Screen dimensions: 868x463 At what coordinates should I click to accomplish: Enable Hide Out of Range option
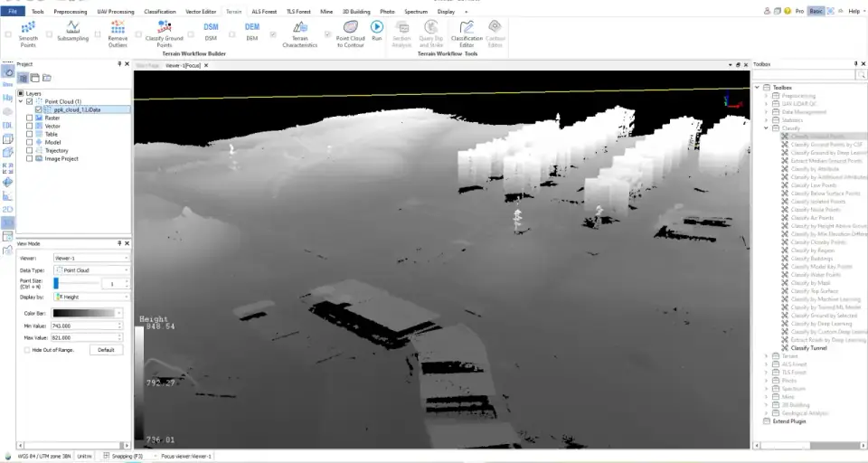click(x=26, y=350)
